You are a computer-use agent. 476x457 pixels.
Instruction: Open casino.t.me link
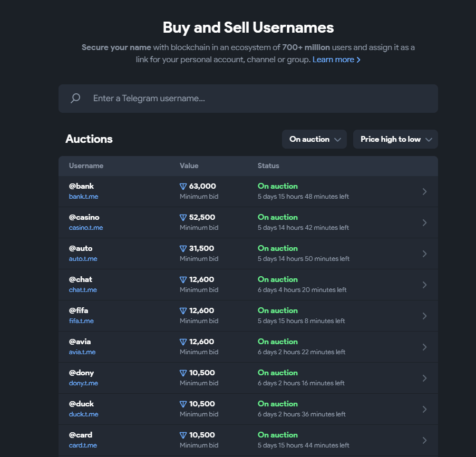tap(86, 228)
